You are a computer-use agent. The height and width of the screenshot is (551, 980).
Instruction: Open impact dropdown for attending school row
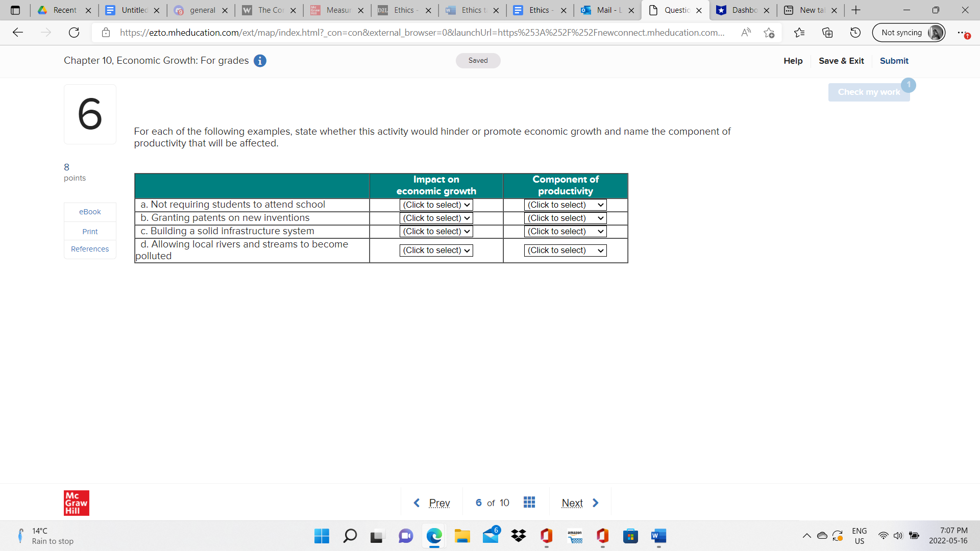(x=436, y=205)
